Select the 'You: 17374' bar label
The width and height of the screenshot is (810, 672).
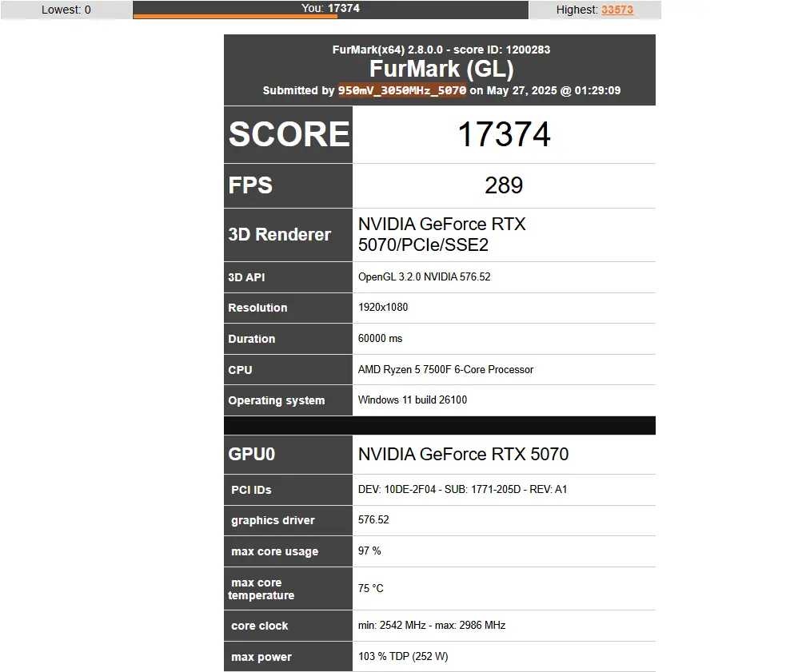pos(330,8)
